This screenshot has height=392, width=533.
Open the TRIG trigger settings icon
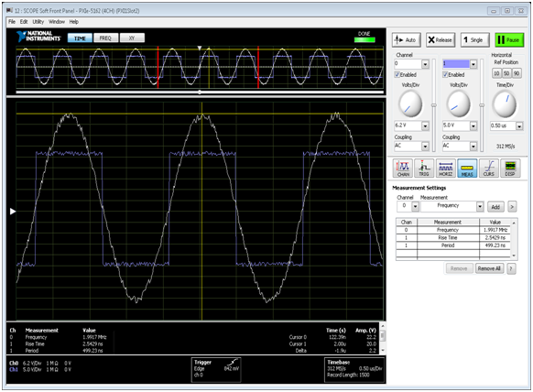[424, 168]
